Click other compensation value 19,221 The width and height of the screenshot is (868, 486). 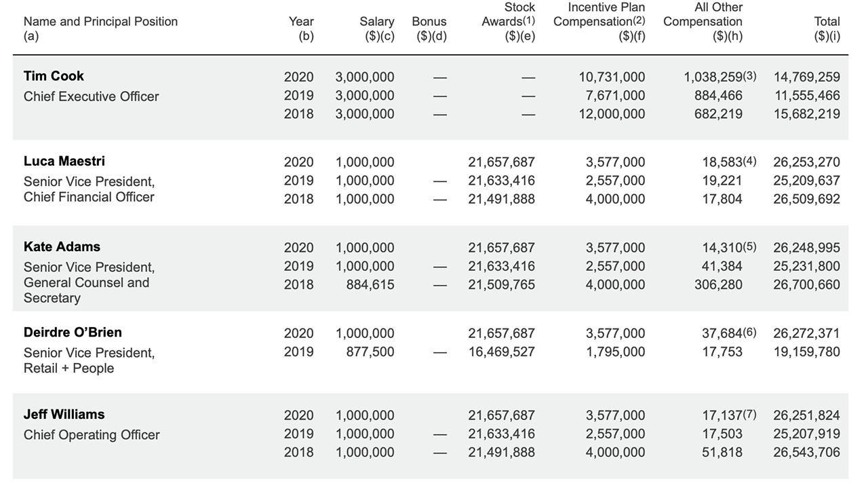[x=722, y=181]
